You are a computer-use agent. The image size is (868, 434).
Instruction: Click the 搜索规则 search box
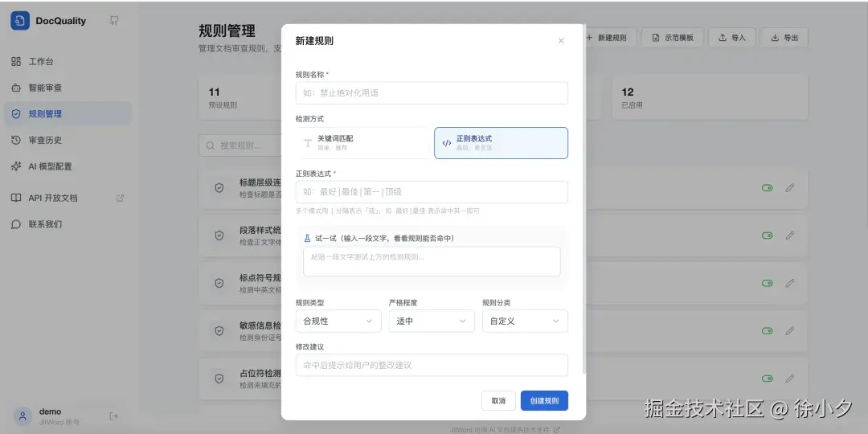click(240, 145)
